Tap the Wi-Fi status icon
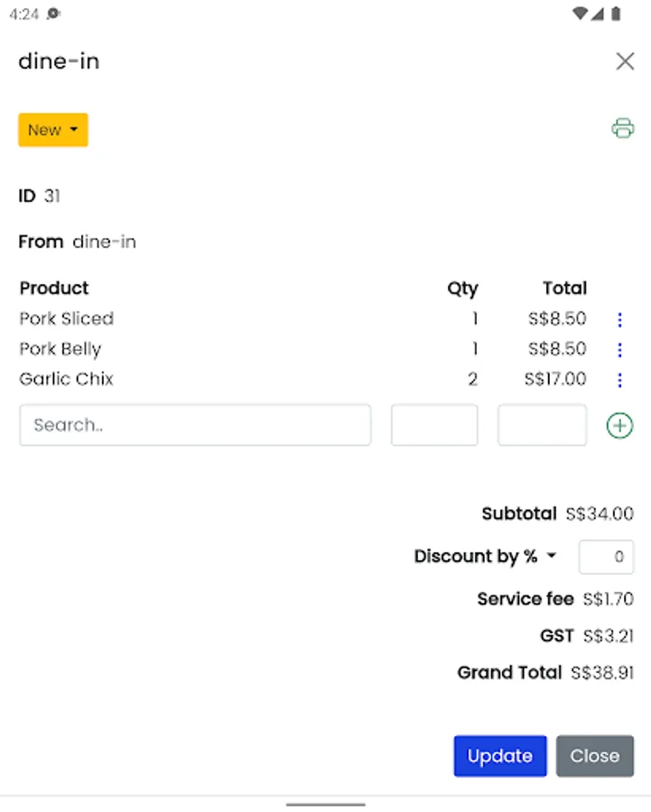Screen dimensions: 651x812 tap(581, 14)
